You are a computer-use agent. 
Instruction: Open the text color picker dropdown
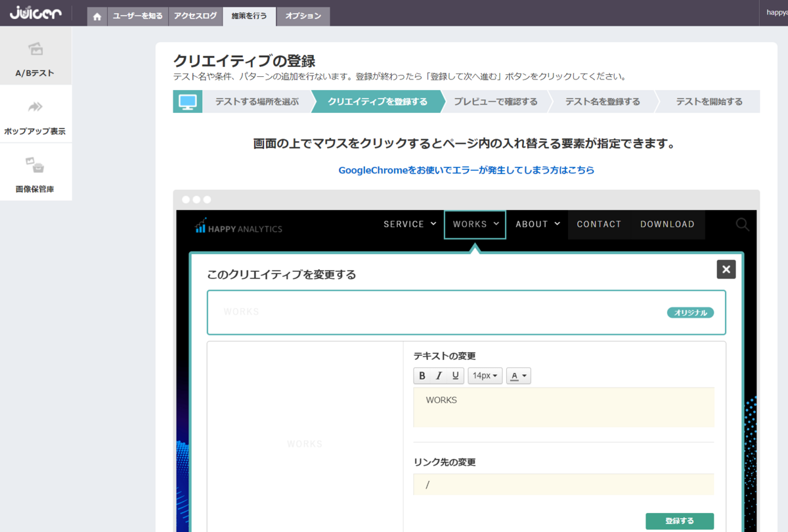(519, 376)
